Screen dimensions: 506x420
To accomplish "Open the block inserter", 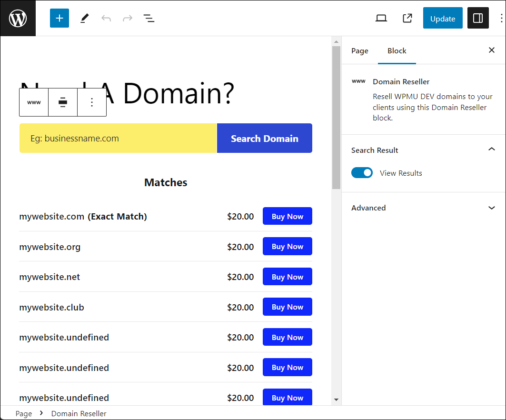I will [59, 18].
